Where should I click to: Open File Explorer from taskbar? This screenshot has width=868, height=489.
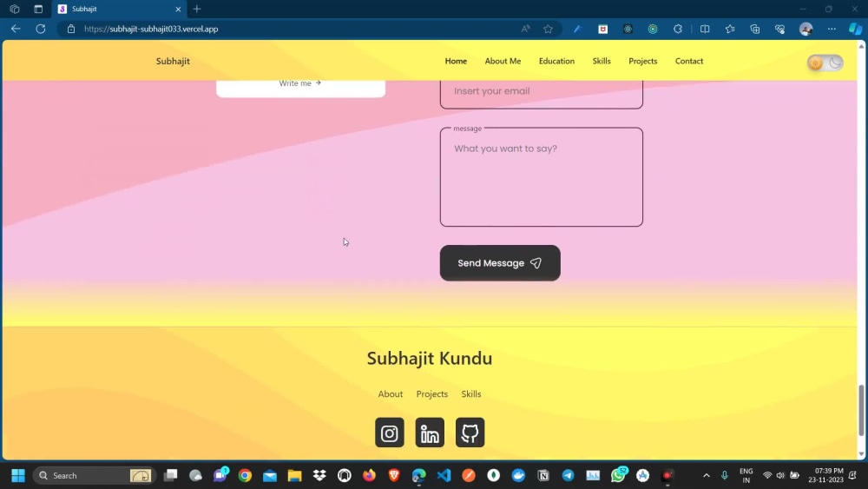pyautogui.click(x=294, y=475)
